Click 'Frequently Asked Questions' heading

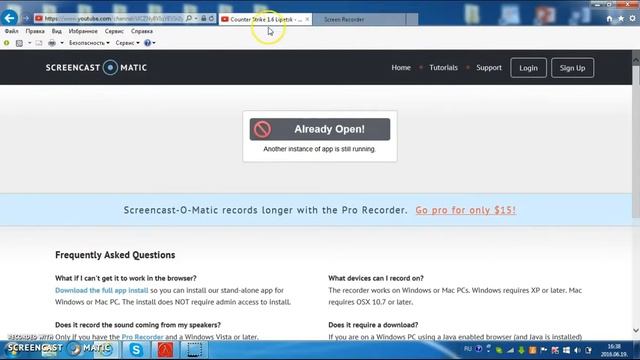coord(115,255)
